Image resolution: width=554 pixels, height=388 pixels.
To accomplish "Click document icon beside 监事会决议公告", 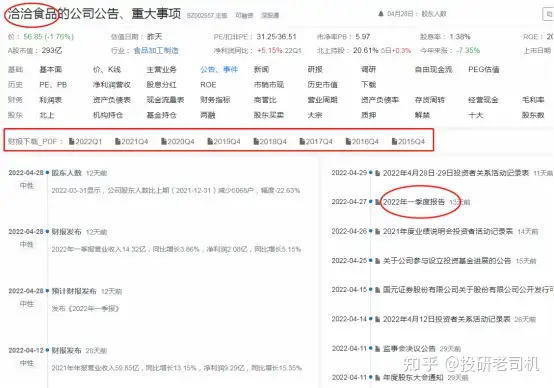I will coord(378,348).
